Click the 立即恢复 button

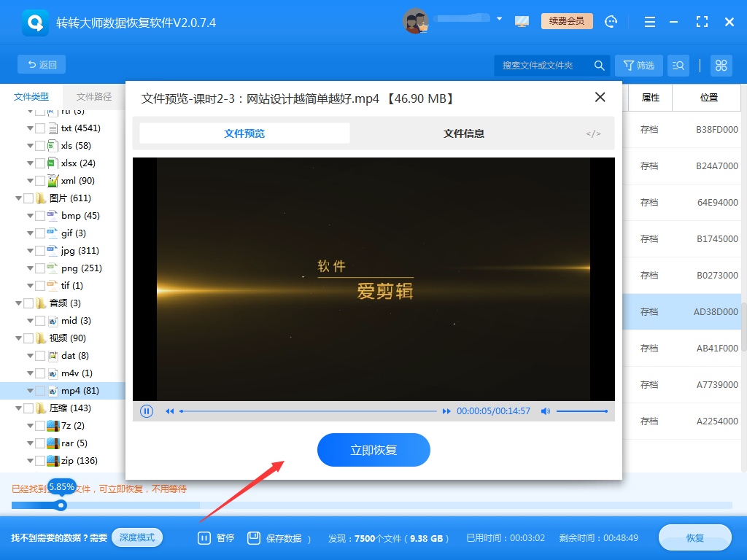click(x=373, y=450)
